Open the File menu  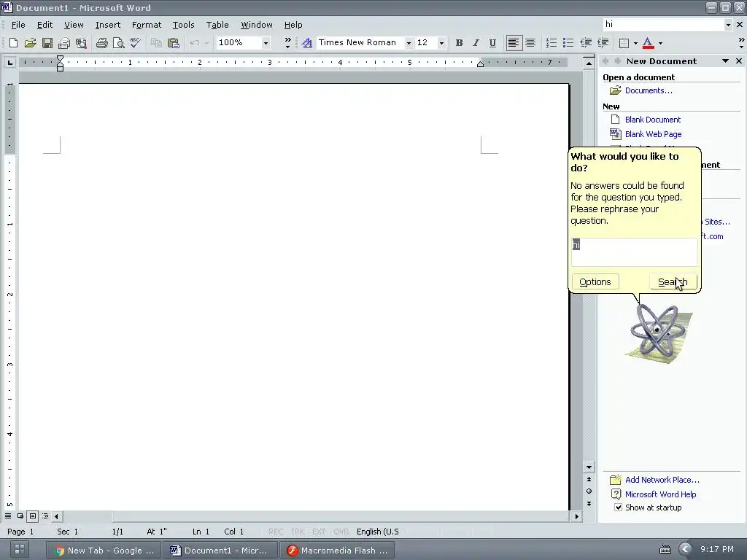pos(18,25)
